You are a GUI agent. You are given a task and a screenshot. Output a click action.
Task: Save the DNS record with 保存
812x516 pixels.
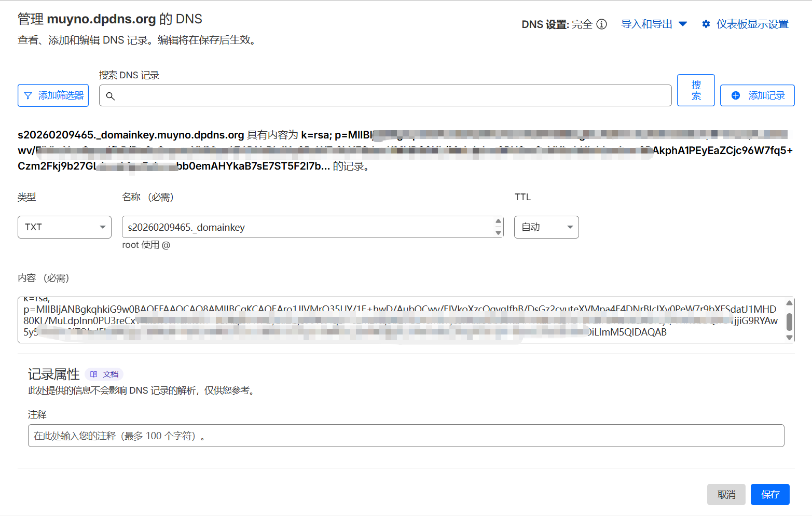coord(769,495)
